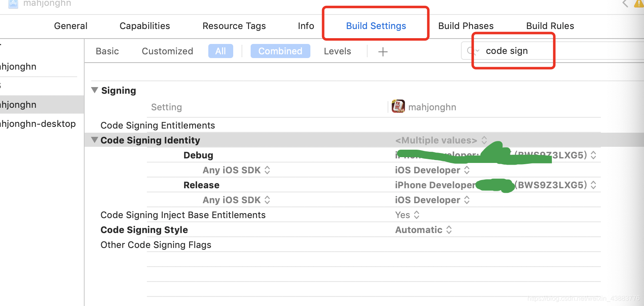This screenshot has width=644, height=306.
Task: Open the Capabilities tab
Action: click(x=145, y=26)
